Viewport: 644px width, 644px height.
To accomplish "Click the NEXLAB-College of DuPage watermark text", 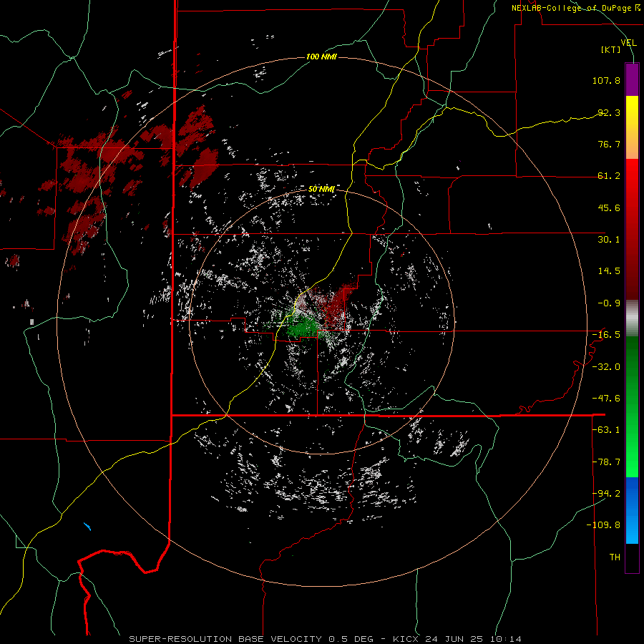I will pyautogui.click(x=571, y=8).
